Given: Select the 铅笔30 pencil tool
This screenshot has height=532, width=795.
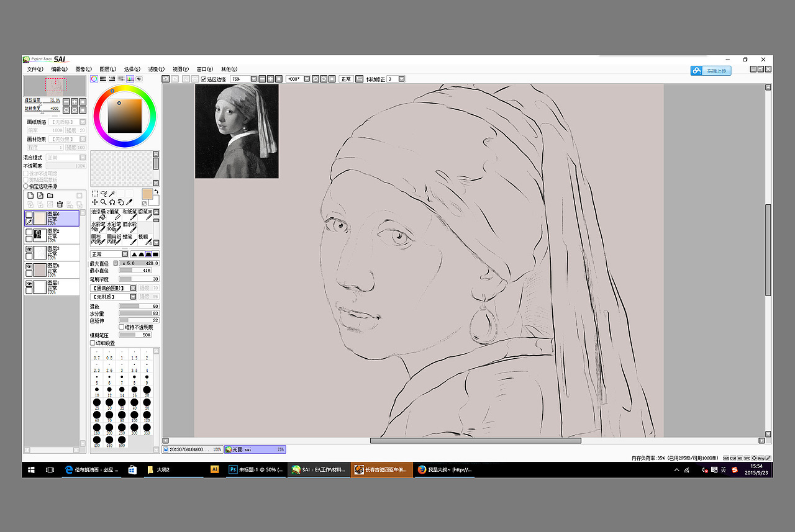Looking at the screenshot, I should coord(145,215).
